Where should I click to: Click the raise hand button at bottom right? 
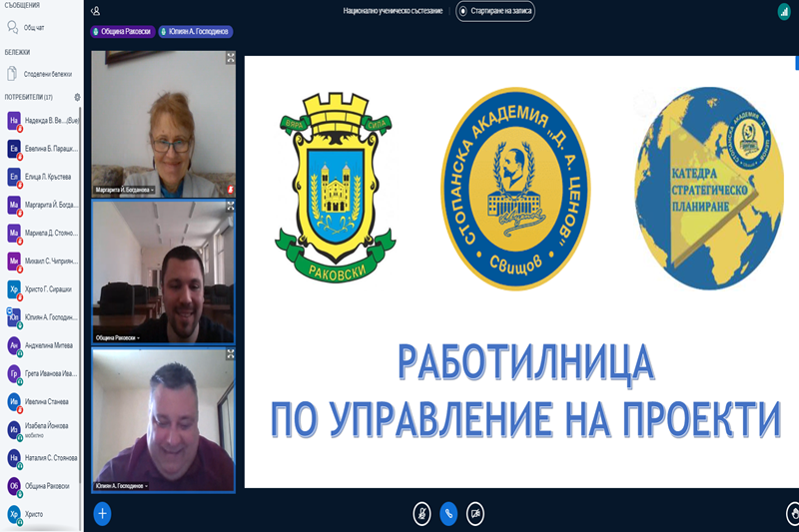[792, 514]
